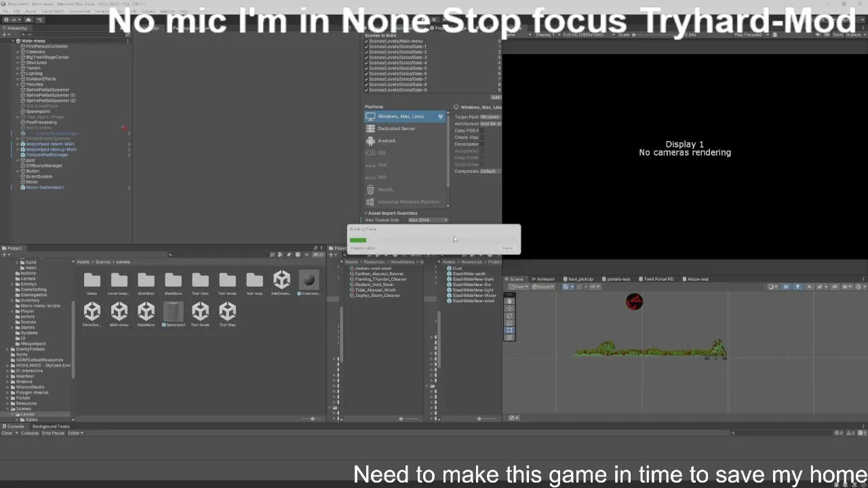
Task: Open the Play Focused dropdown
Action: (751, 35)
